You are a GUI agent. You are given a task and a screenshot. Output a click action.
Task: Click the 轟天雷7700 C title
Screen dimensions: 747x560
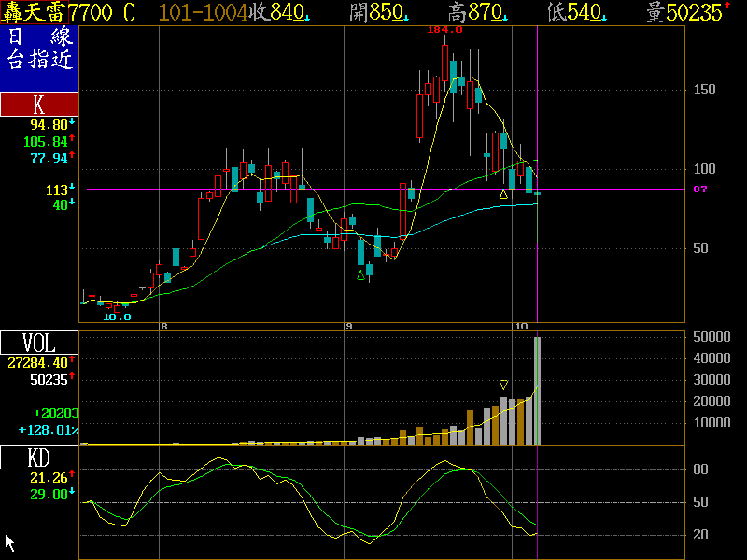pyautogui.click(x=69, y=12)
